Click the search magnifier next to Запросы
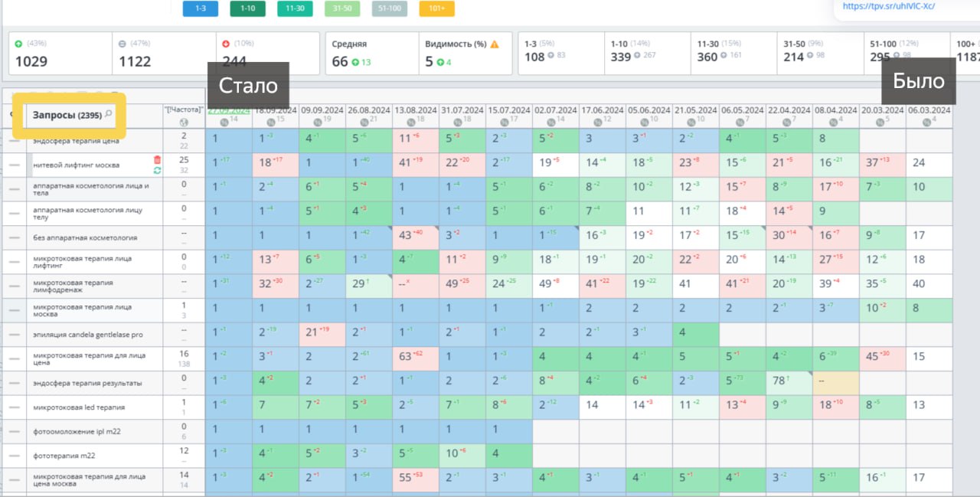980x497 pixels. click(x=109, y=115)
